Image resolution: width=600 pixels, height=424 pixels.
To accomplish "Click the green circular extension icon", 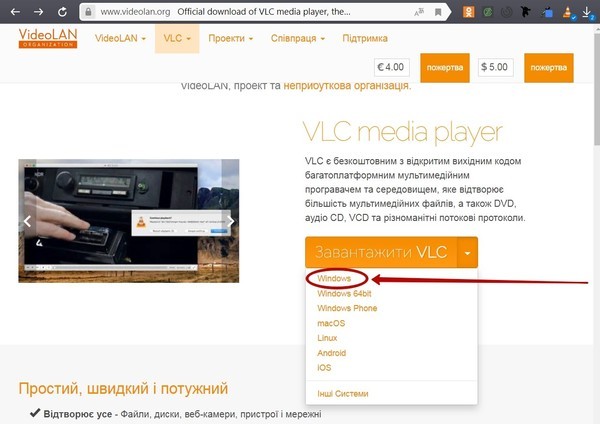I will [488, 12].
